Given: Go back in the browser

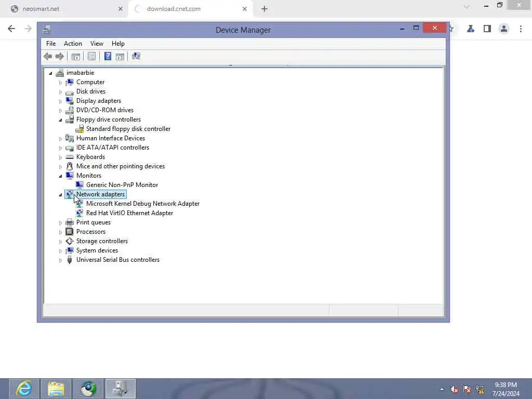Looking at the screenshot, I should [11, 29].
